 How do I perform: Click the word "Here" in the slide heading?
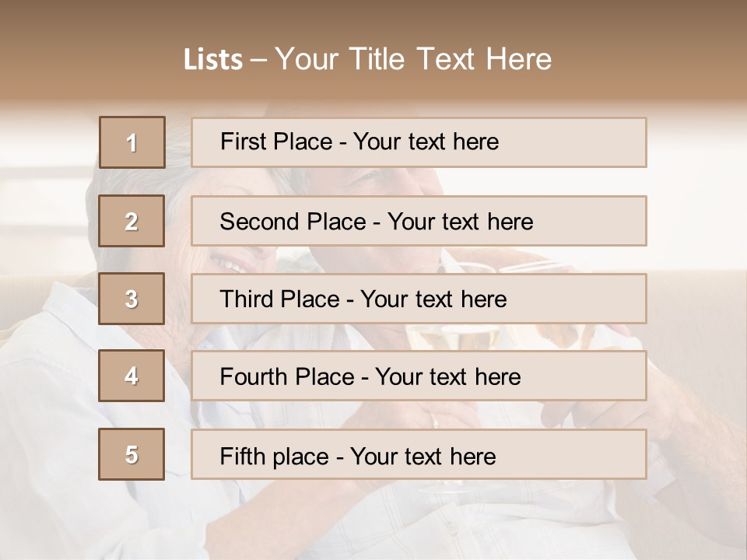click(x=517, y=59)
